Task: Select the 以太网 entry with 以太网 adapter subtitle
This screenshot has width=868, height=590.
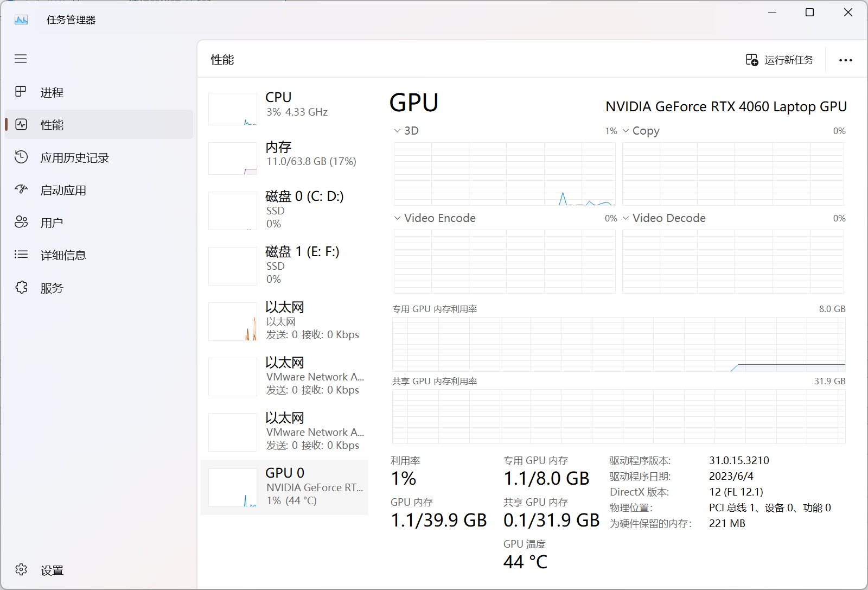Action: pyautogui.click(x=284, y=321)
